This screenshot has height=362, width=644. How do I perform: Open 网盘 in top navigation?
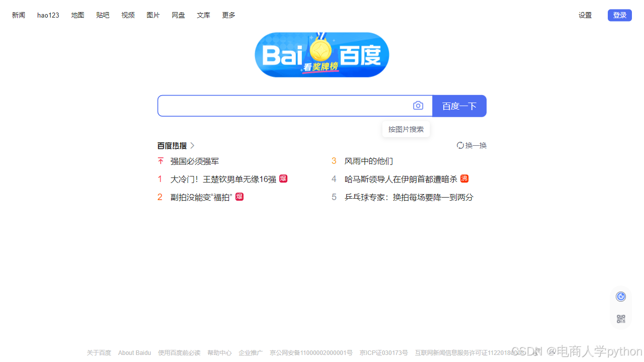pos(178,15)
